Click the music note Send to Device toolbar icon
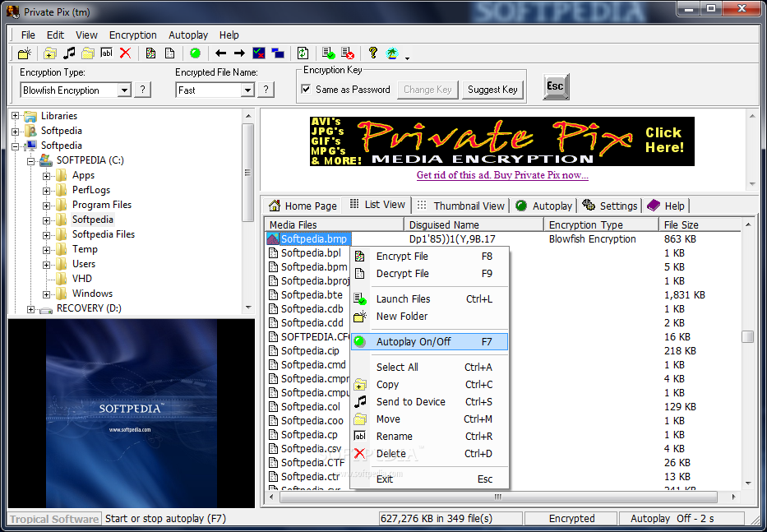The image size is (767, 532). tap(69, 53)
